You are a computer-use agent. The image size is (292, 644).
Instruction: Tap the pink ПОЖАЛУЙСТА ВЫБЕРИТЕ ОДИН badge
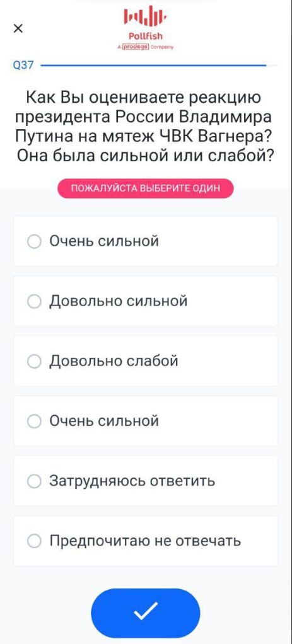(x=145, y=188)
